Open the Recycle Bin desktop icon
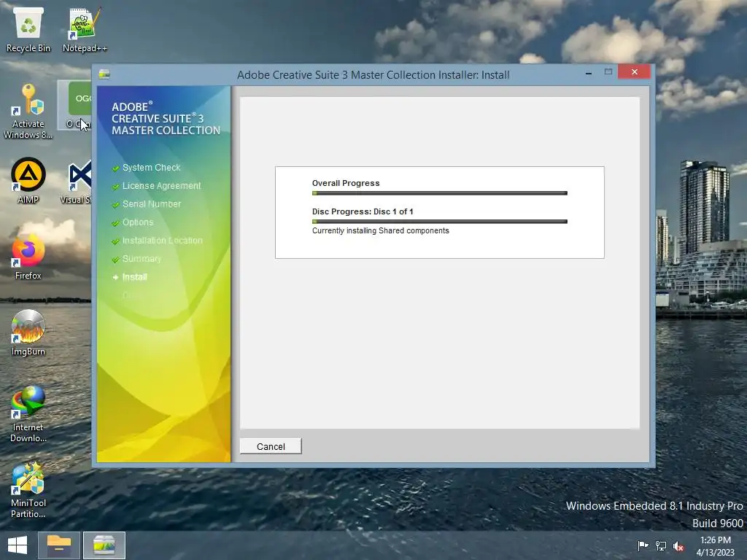The image size is (747, 560). pyautogui.click(x=28, y=29)
